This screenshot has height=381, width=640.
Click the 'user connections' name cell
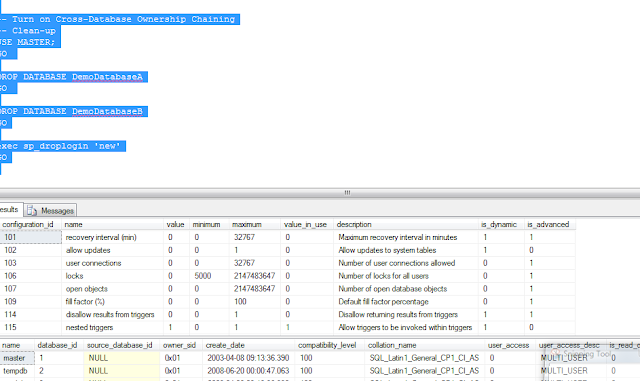(x=112, y=263)
